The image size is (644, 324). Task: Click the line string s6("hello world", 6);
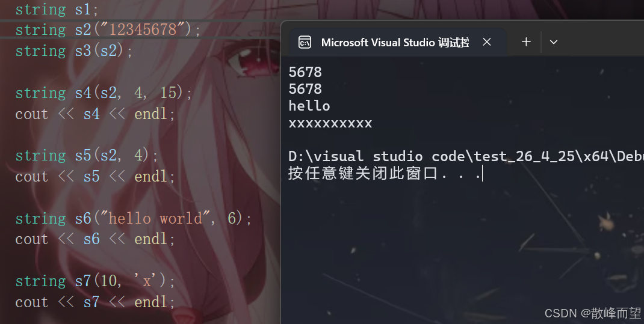[x=134, y=218]
